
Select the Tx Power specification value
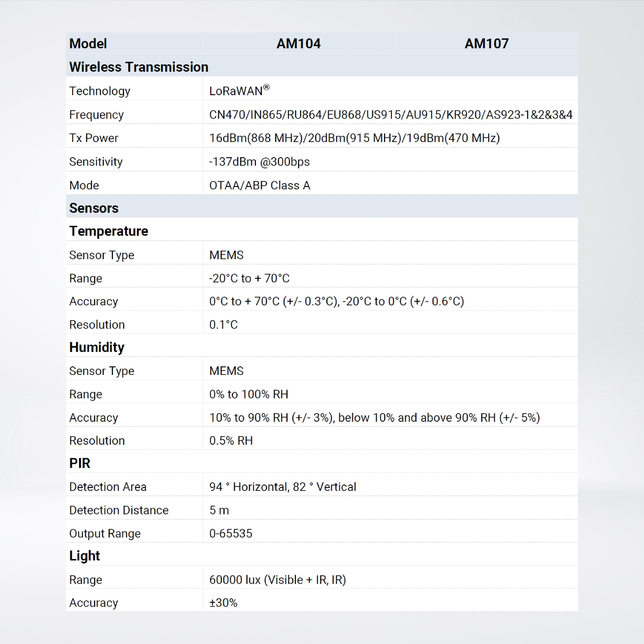click(x=353, y=138)
